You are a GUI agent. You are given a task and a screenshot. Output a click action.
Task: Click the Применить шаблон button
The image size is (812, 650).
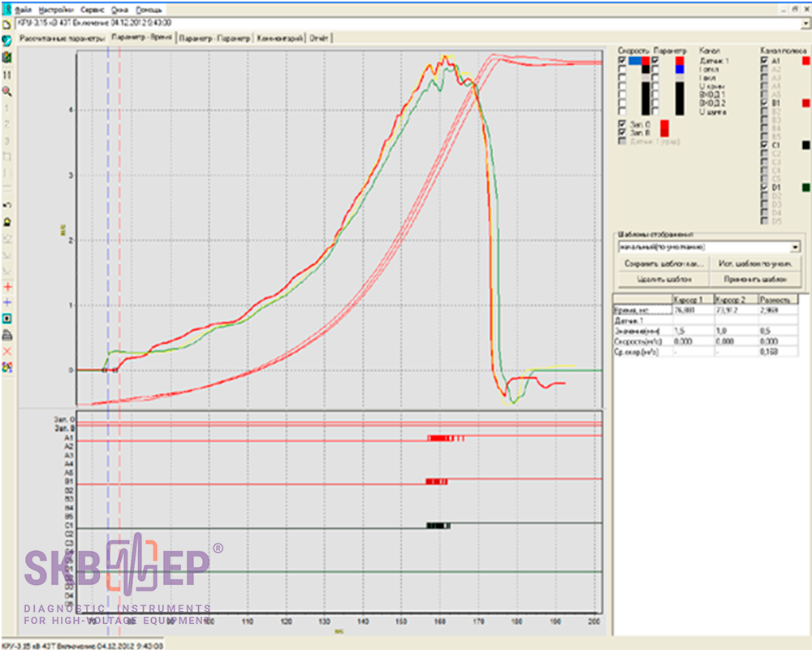755,279
